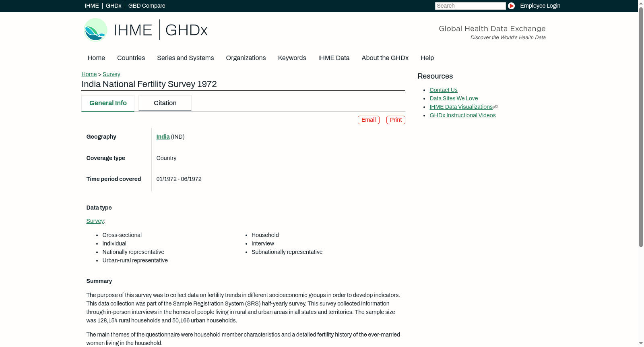
Task: Click the Urban-rural representative list item
Action: 135,260
